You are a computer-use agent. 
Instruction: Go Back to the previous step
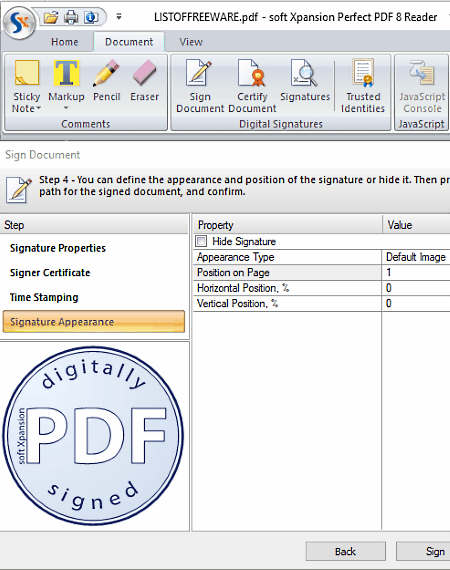(346, 551)
